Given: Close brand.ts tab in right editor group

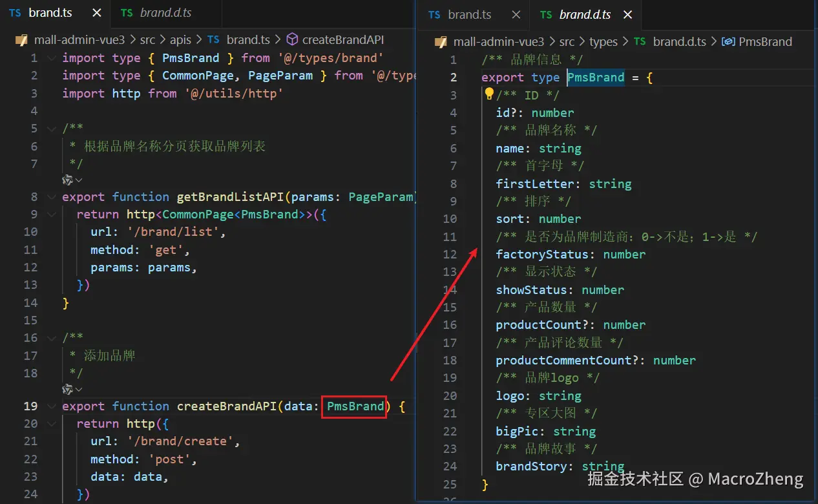Looking at the screenshot, I should pyautogui.click(x=516, y=15).
